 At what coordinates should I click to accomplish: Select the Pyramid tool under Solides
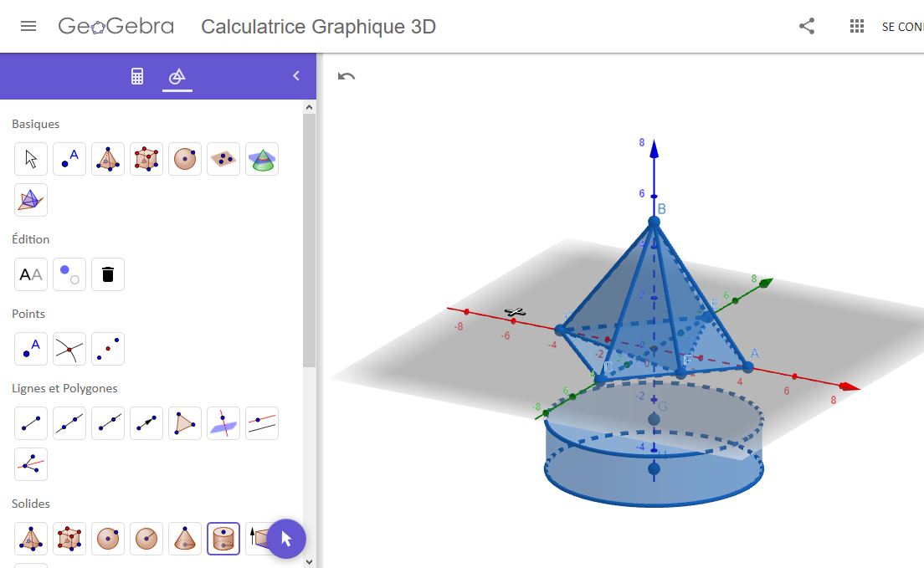pos(31,539)
